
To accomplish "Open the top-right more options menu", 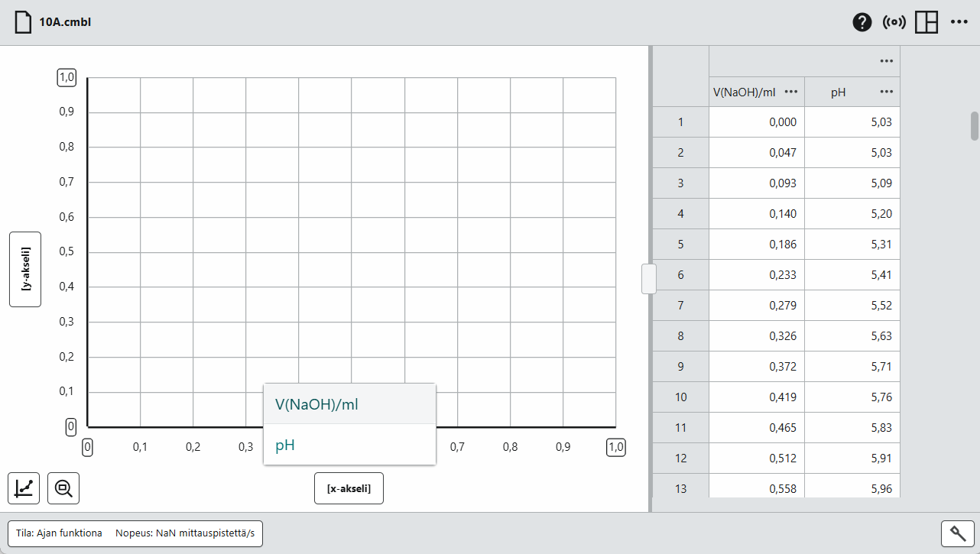I will pyautogui.click(x=959, y=22).
